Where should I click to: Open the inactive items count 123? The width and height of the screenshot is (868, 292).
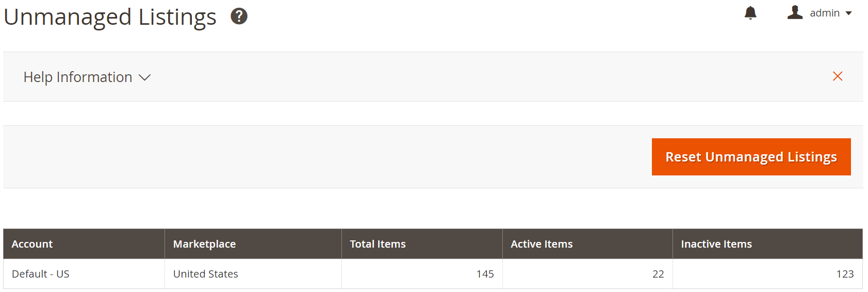coord(845,274)
